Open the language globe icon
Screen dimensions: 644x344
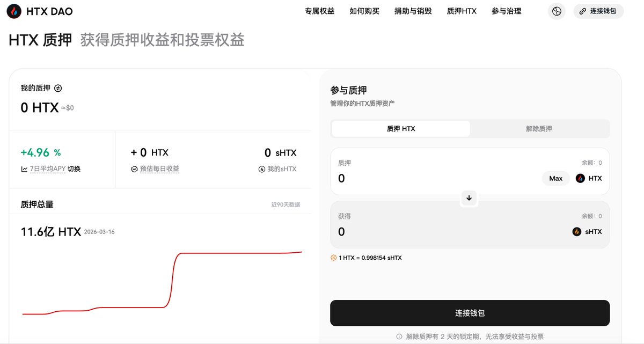click(557, 11)
